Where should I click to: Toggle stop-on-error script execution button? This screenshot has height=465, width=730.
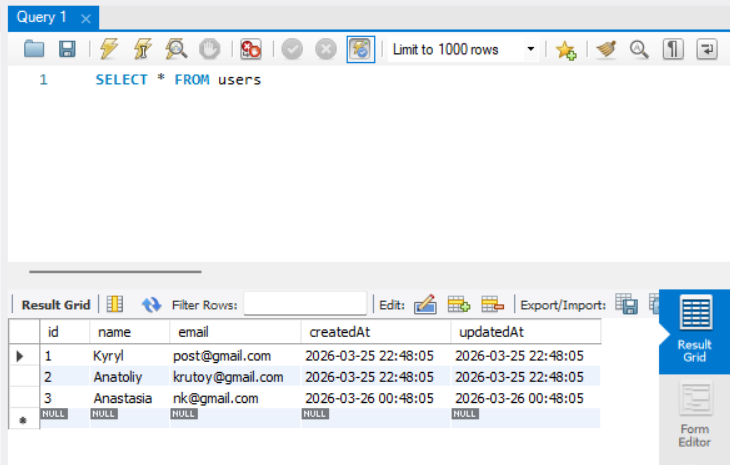[x=250, y=49]
